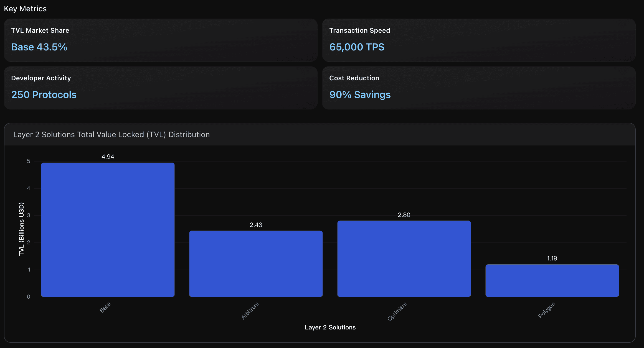
Task: Select the 65,000 TPS value
Action: [x=357, y=47]
